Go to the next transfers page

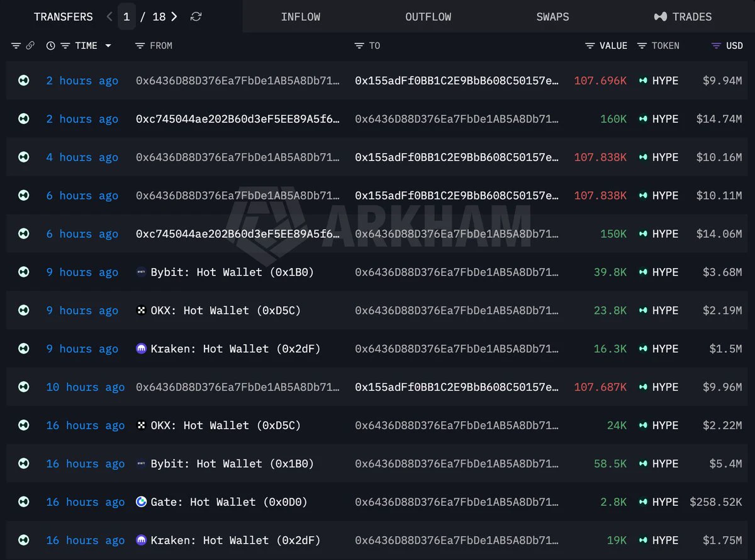click(174, 16)
